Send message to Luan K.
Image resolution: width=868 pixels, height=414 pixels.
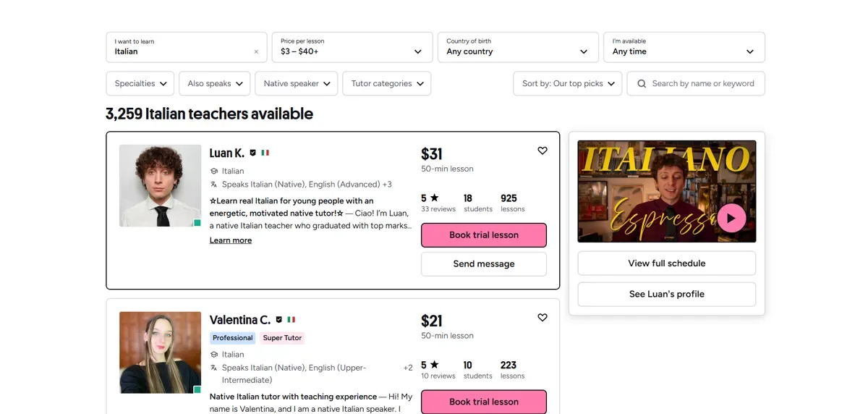point(483,264)
